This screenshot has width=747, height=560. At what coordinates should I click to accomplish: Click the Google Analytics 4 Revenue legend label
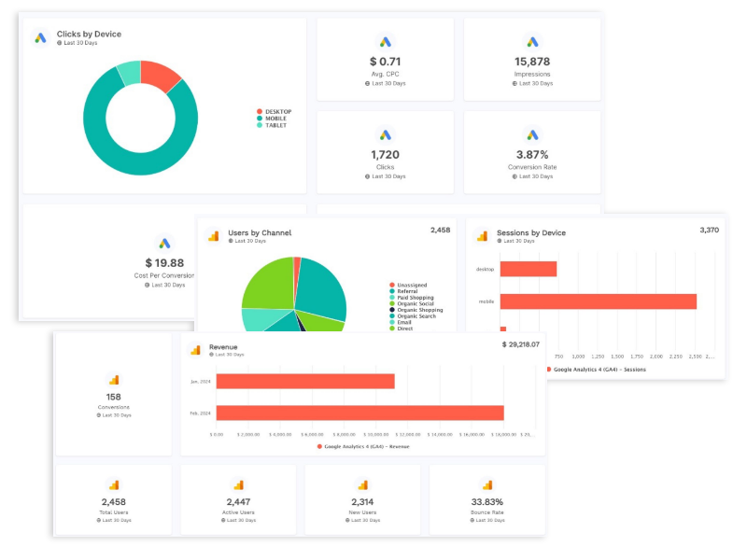coord(365,446)
